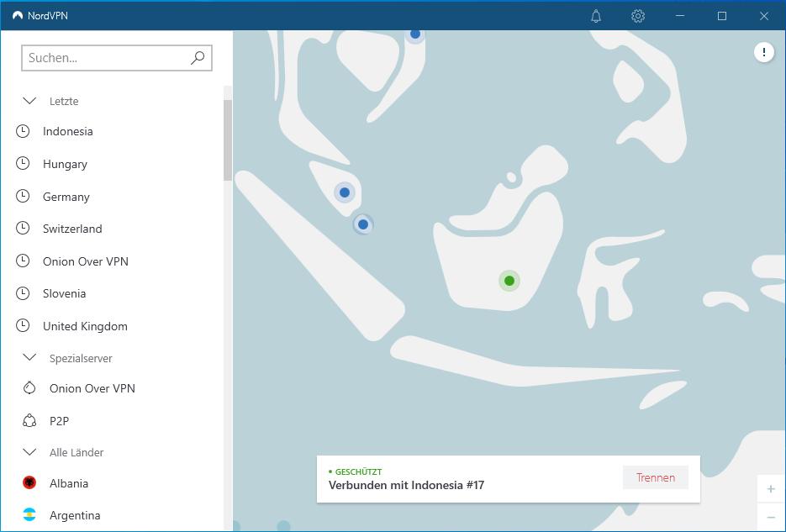Image resolution: width=786 pixels, height=532 pixels.
Task: Click the Albania flag icon
Action: pos(29,483)
